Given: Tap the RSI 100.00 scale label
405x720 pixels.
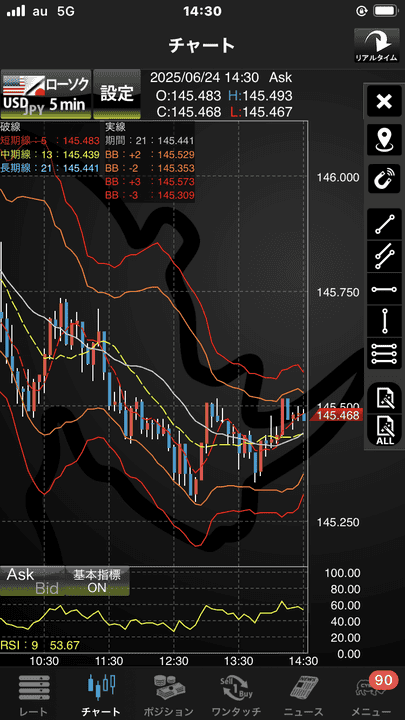Looking at the screenshot, I should coord(342,573).
